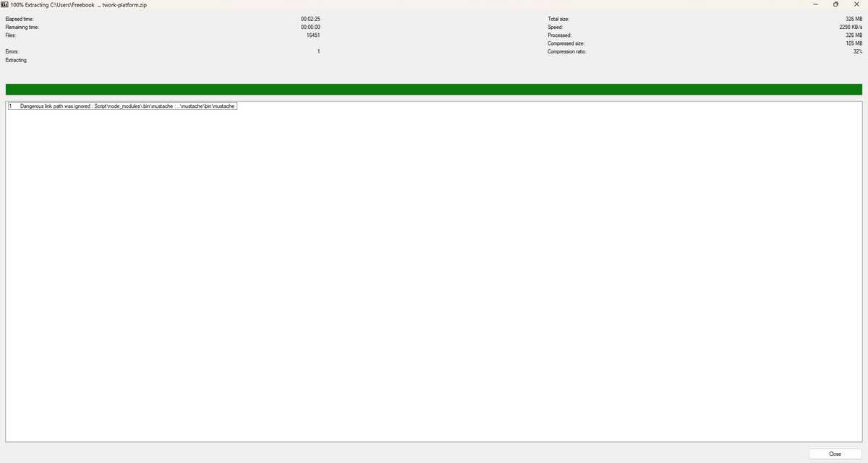The height and width of the screenshot is (463, 868).
Task: Minimize the extraction window
Action: [814, 5]
